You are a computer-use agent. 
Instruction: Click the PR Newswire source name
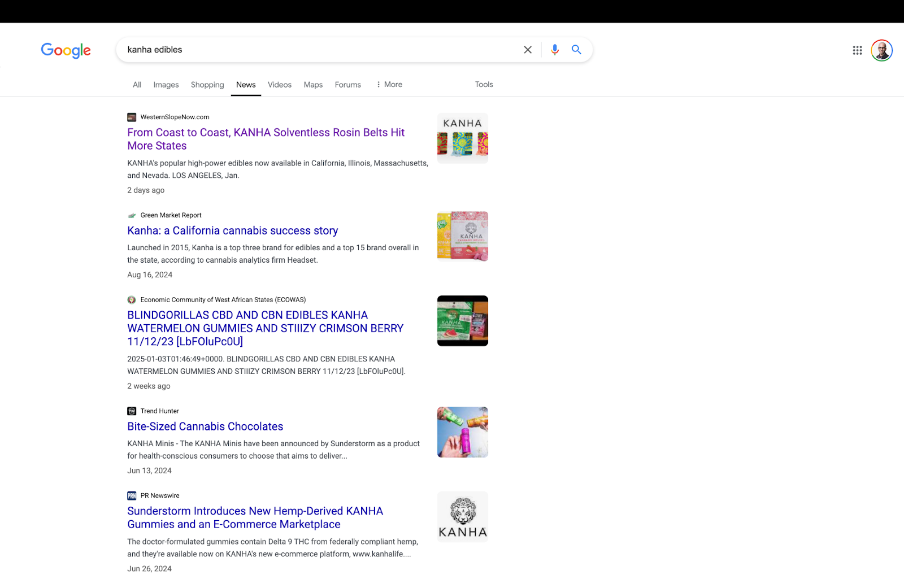(x=160, y=496)
